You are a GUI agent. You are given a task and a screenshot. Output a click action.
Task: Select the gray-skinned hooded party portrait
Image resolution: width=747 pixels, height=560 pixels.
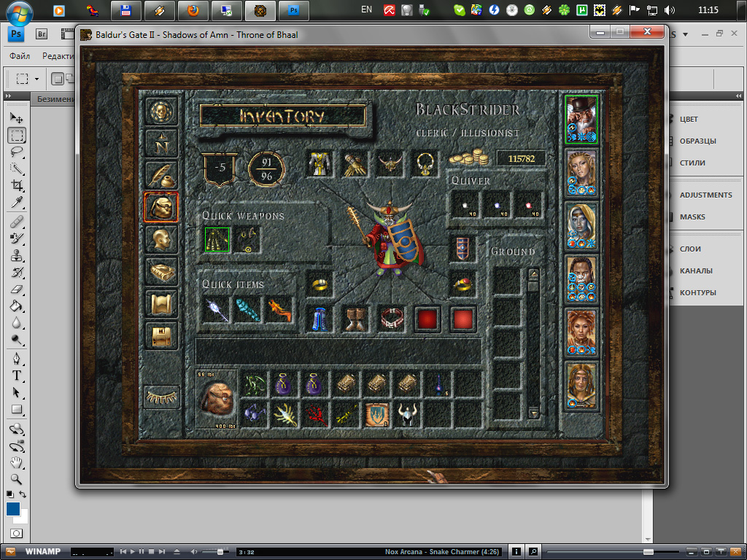[x=581, y=226]
